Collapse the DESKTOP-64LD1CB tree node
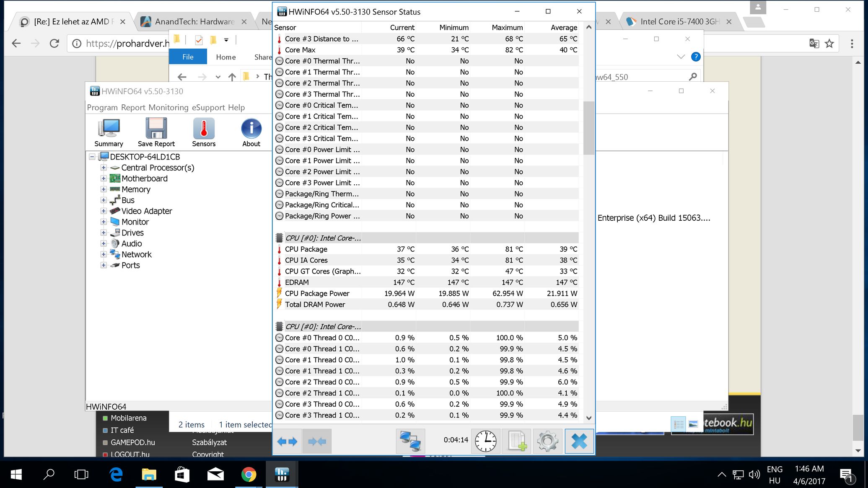The image size is (868, 488). pyautogui.click(x=92, y=157)
